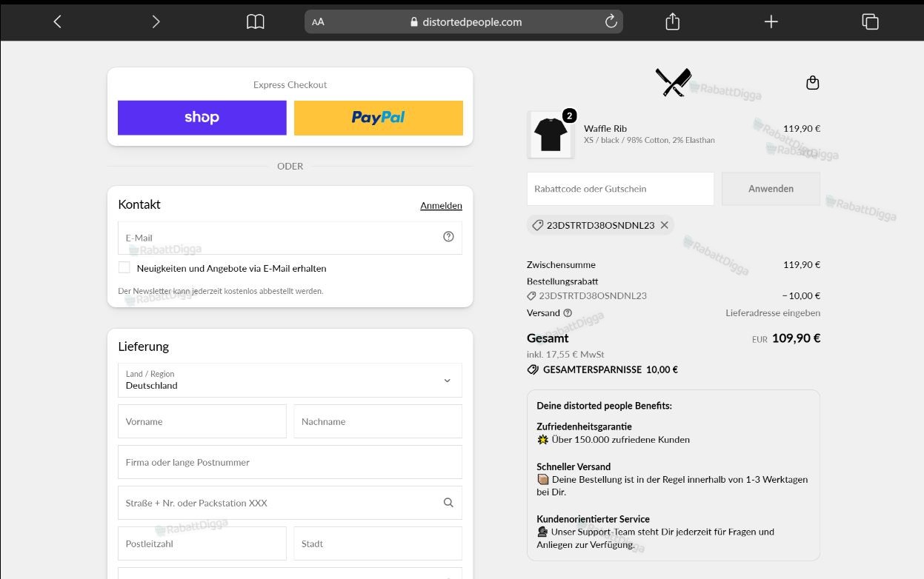Click the e-mail help question mark icon

pyautogui.click(x=448, y=237)
